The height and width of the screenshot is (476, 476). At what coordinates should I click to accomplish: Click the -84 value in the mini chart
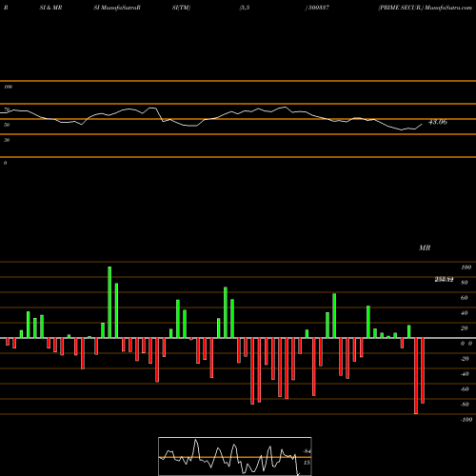coord(307,451)
